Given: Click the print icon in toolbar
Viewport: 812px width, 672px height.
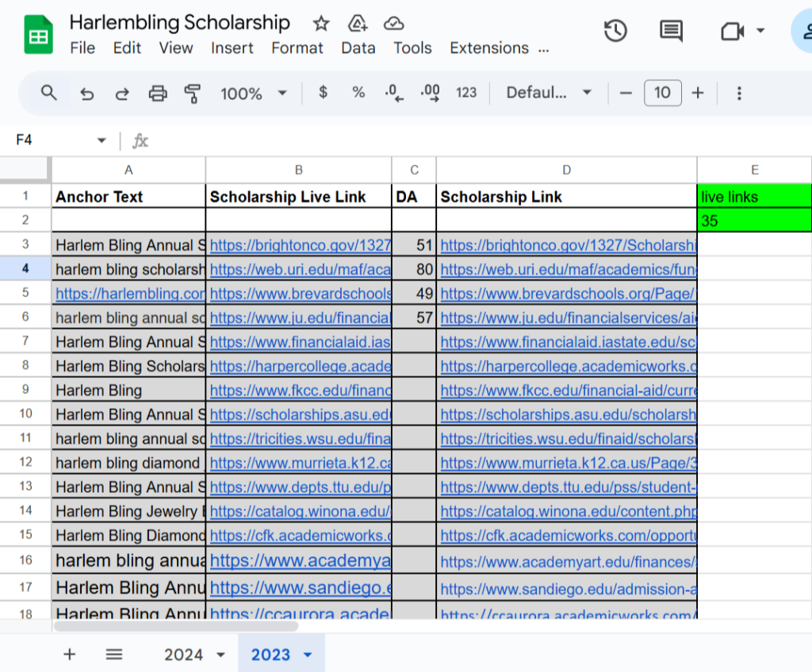Looking at the screenshot, I should (158, 94).
